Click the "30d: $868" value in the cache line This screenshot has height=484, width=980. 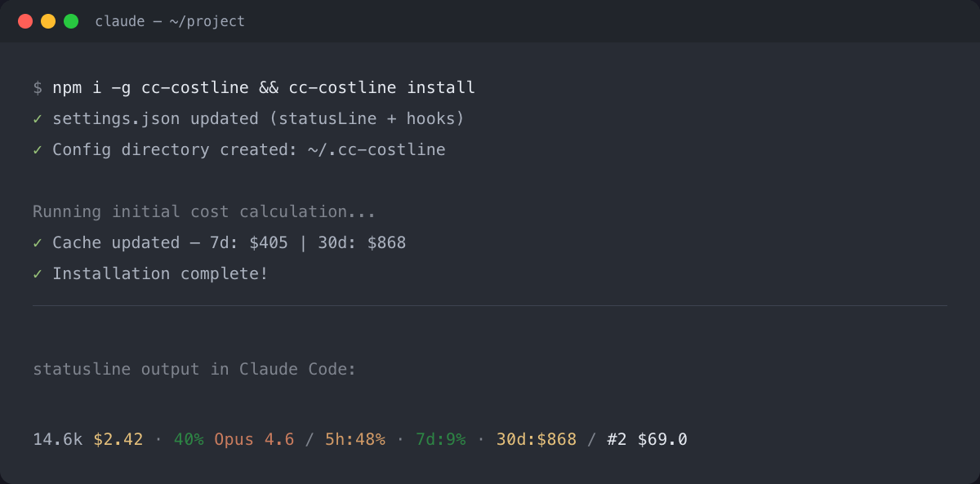tap(362, 242)
